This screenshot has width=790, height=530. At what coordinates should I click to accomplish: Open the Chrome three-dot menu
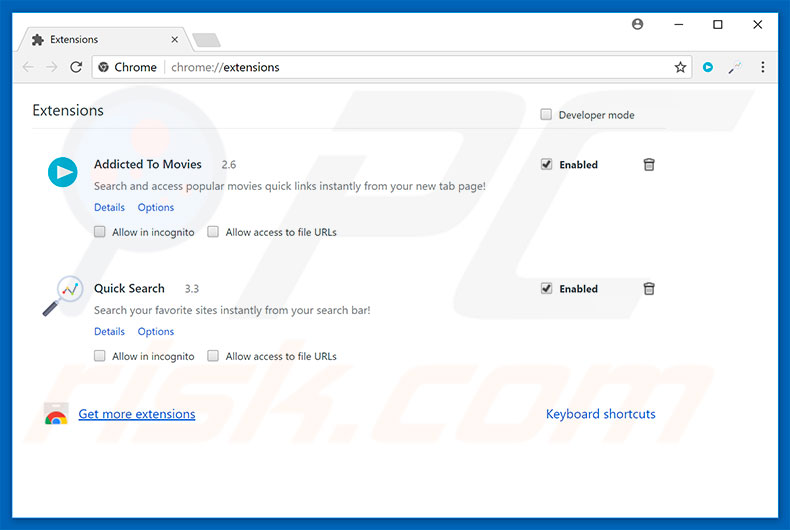(762, 67)
